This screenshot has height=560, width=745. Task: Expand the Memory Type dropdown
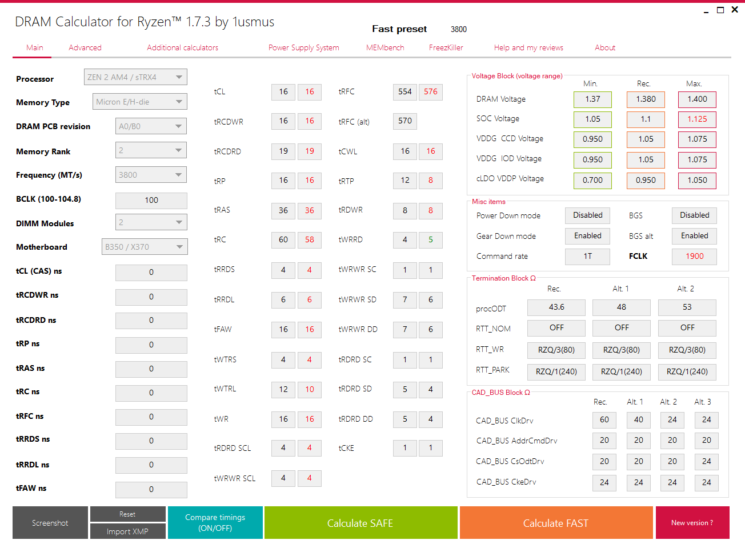(x=140, y=102)
